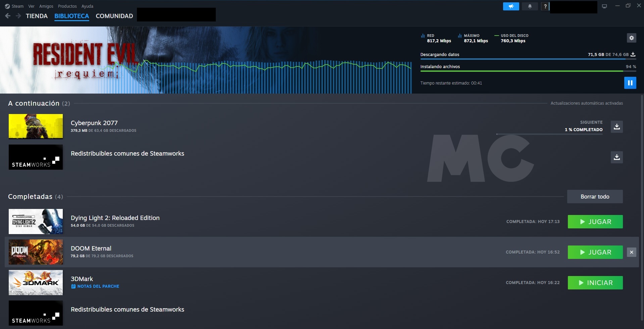The height and width of the screenshot is (329, 644).
Task: Click the download icon beside 74,6 GB
Action: click(633, 54)
